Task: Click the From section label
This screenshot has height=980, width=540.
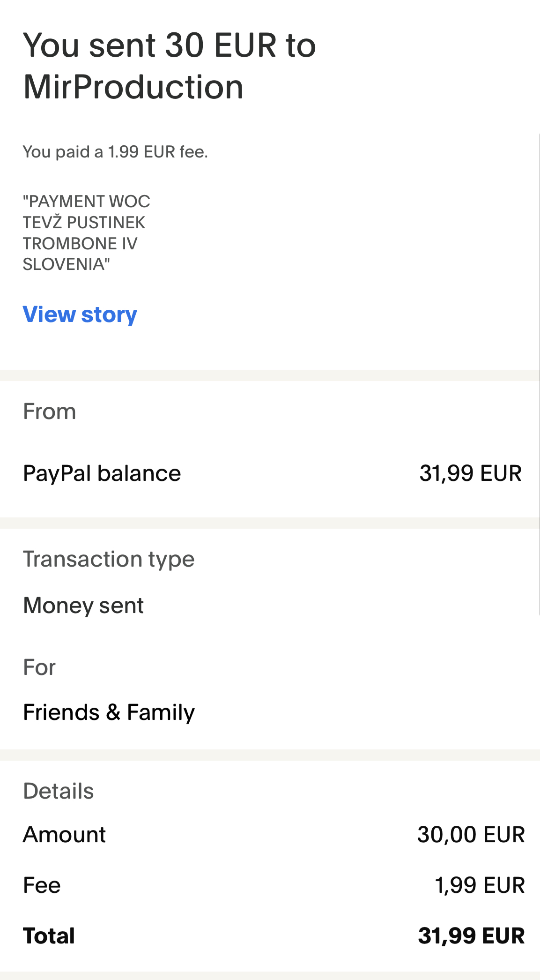Action: click(49, 411)
